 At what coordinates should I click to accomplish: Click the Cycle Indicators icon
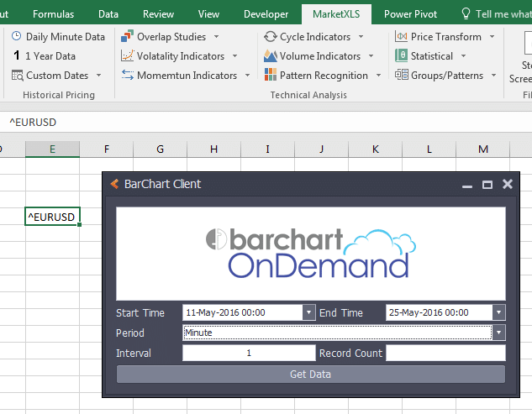click(x=271, y=36)
